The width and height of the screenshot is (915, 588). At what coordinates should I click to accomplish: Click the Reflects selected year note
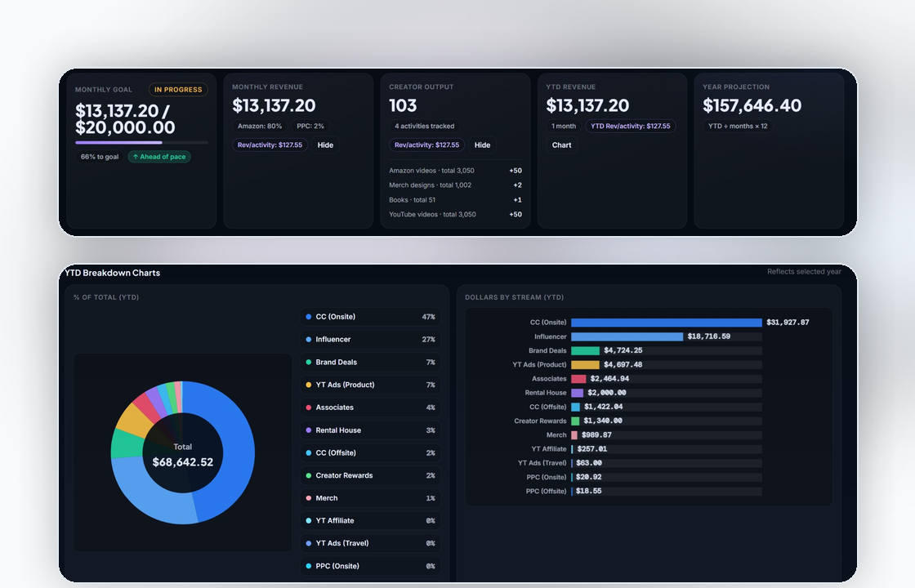[804, 272]
